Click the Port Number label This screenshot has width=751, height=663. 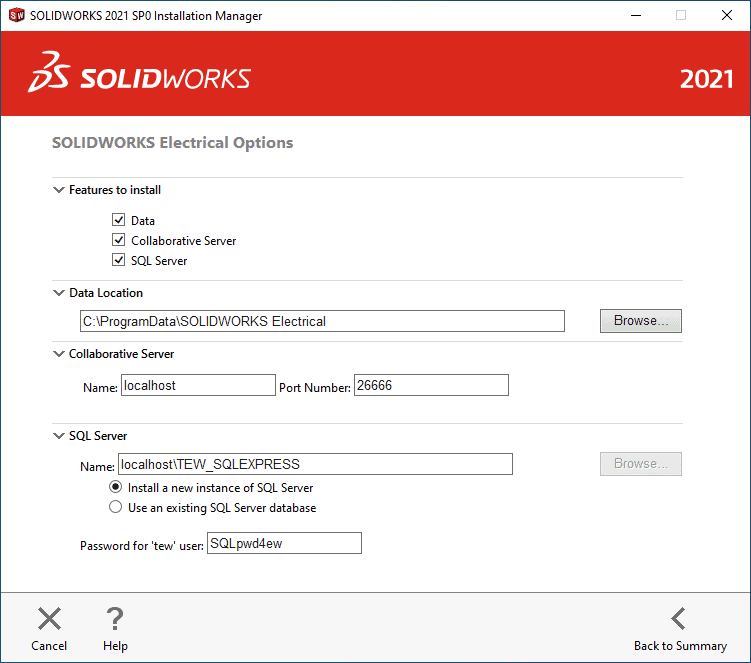315,388
